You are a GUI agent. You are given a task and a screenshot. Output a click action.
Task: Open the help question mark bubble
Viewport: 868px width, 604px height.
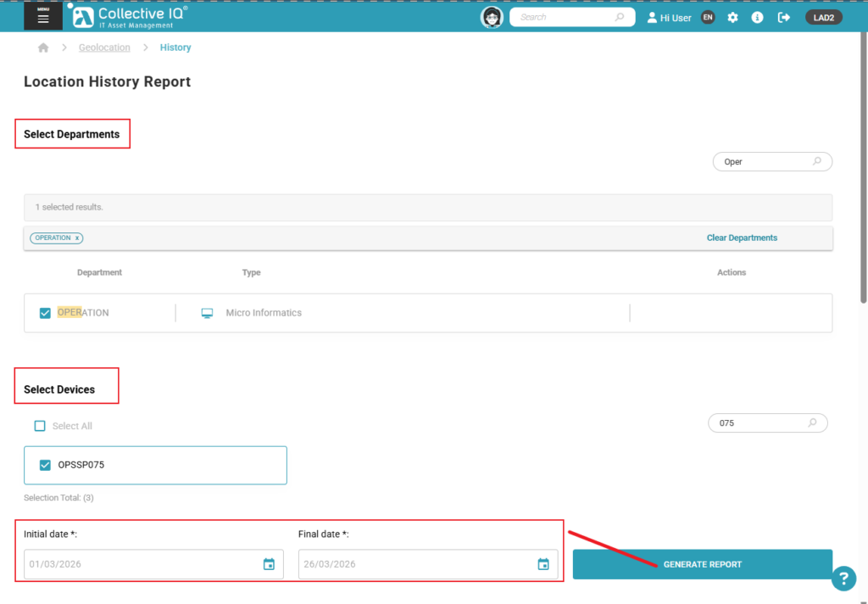pos(843,578)
